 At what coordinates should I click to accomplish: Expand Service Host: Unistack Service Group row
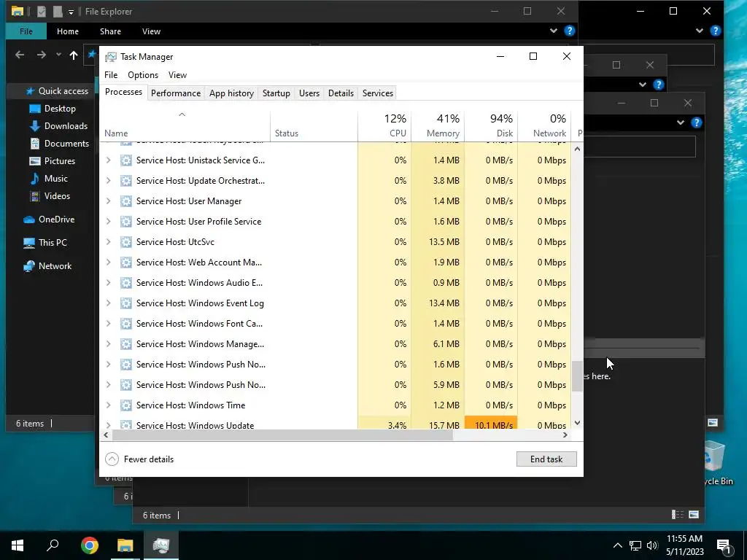tap(108, 160)
